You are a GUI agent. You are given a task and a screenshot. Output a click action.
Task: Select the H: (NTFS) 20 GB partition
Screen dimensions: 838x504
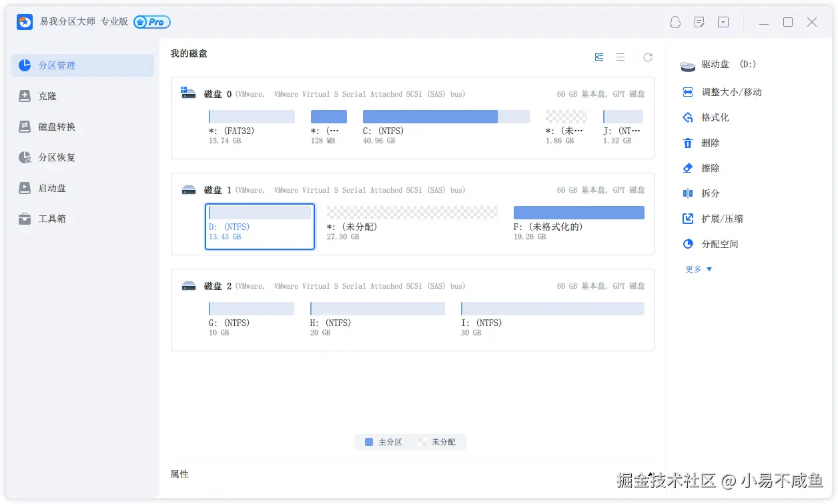point(378,319)
